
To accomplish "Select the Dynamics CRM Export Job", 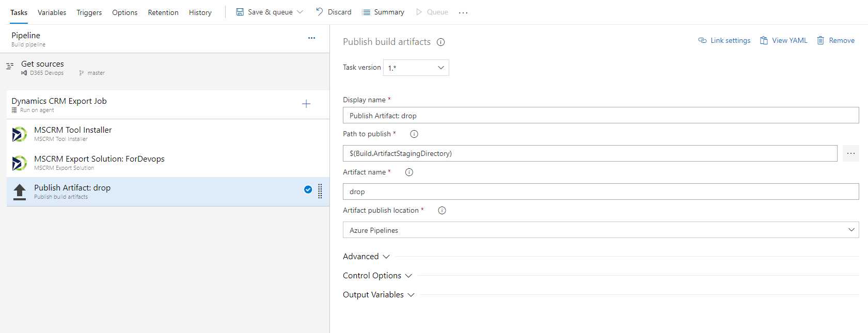I will tap(168, 105).
